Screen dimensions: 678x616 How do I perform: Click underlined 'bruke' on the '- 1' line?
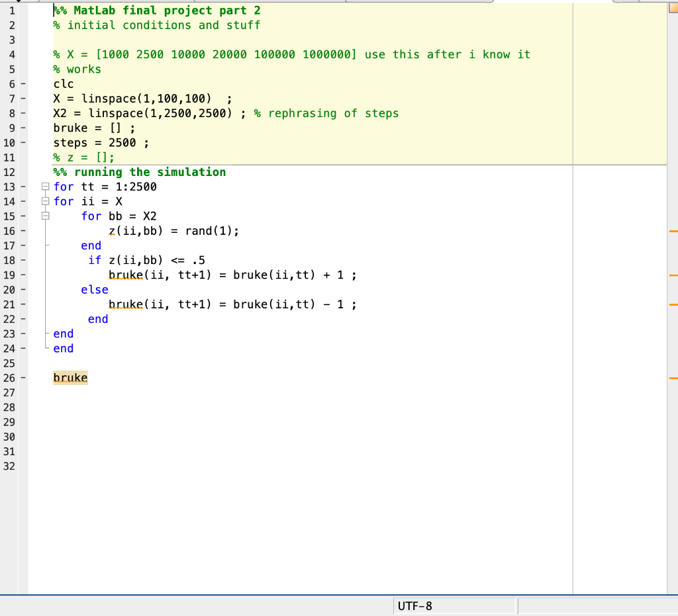(126, 304)
